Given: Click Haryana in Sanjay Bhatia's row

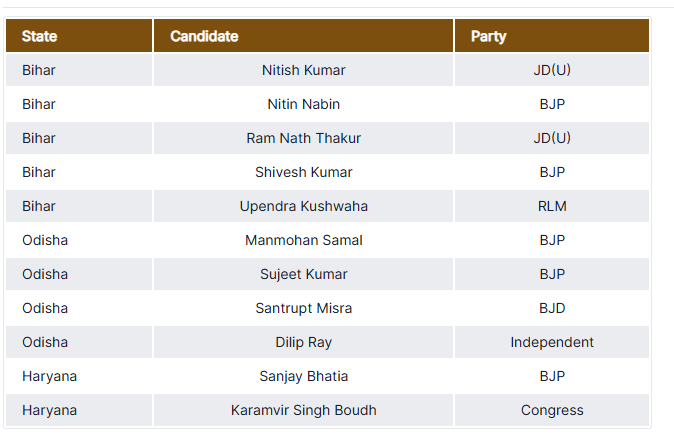Looking at the screenshot, I should (x=49, y=376).
